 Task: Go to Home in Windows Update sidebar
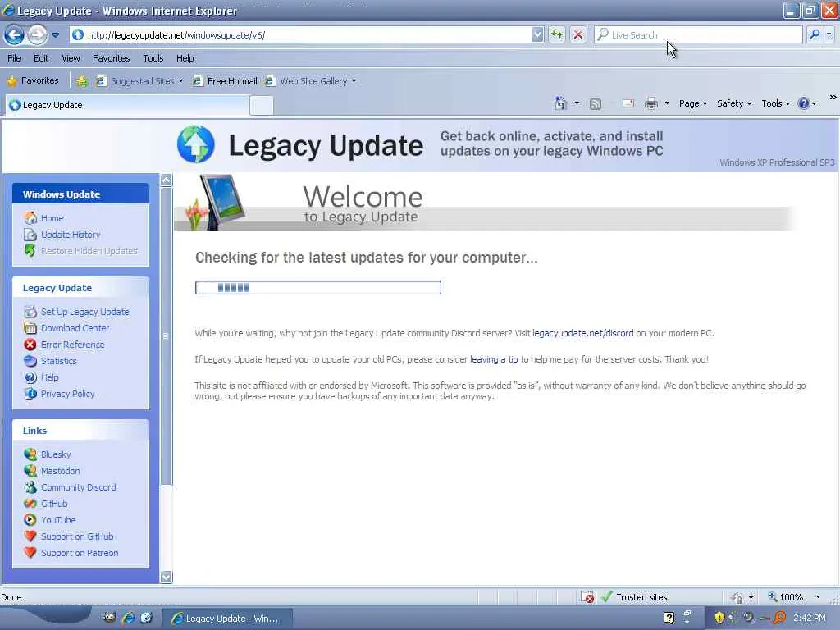point(52,218)
